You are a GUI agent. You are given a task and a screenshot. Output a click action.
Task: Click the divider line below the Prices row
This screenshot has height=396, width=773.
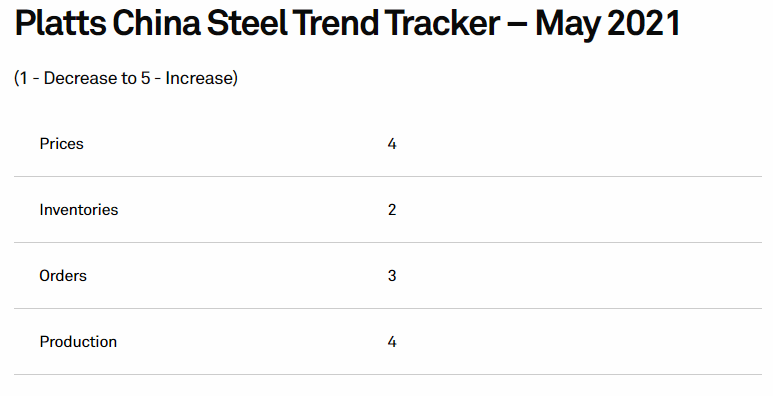pyautogui.click(x=388, y=177)
